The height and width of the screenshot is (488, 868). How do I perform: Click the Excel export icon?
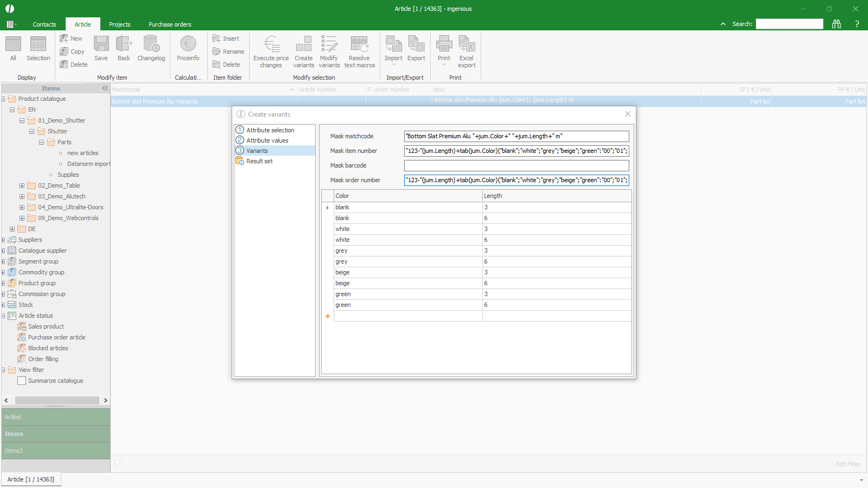pyautogui.click(x=467, y=44)
